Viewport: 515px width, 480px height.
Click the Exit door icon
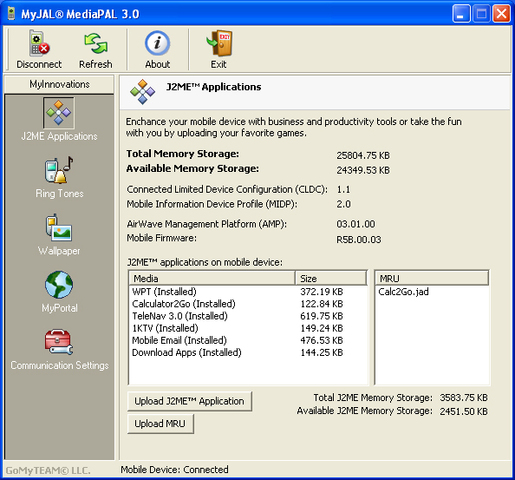(x=219, y=43)
